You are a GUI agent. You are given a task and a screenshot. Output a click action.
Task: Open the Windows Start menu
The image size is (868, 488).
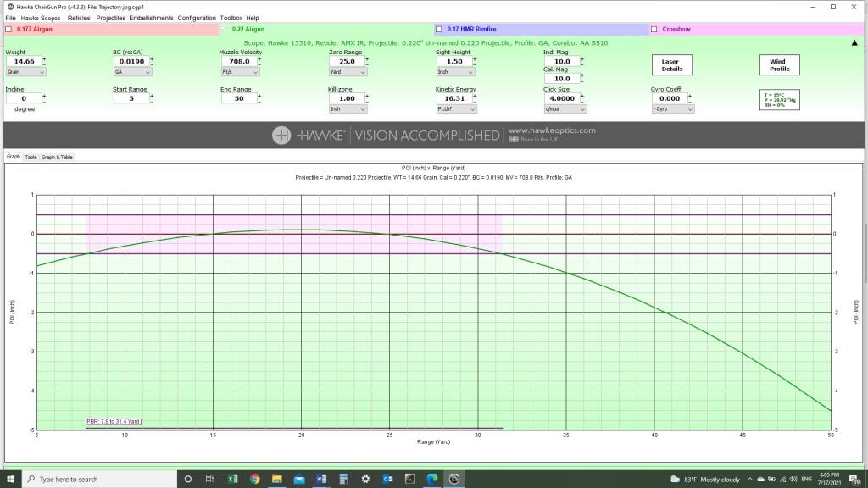tap(10, 480)
